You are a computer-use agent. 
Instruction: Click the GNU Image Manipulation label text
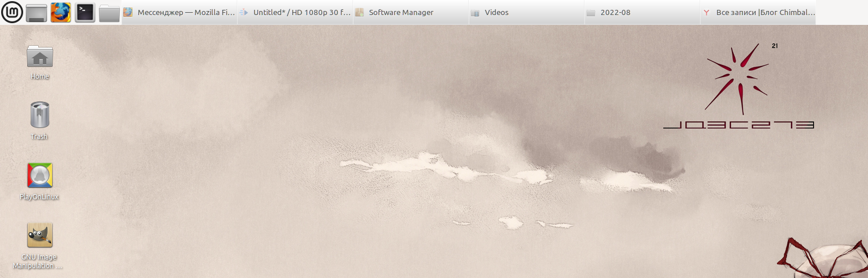39,262
